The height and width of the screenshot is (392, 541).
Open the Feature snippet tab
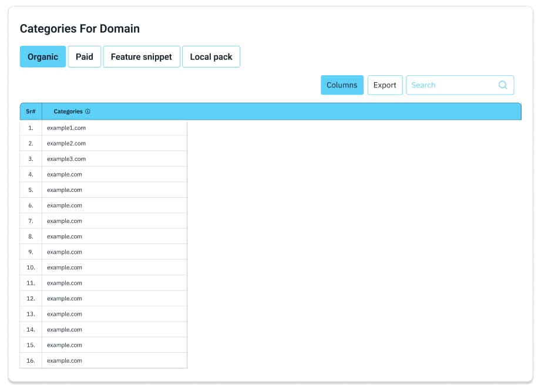[x=141, y=57]
